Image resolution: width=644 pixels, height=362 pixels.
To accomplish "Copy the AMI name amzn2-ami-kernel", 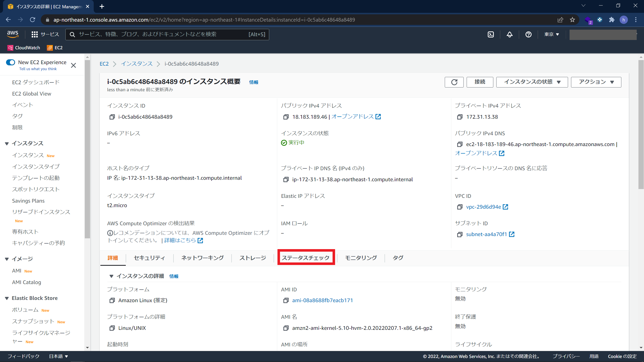I will pyautogui.click(x=286, y=328).
